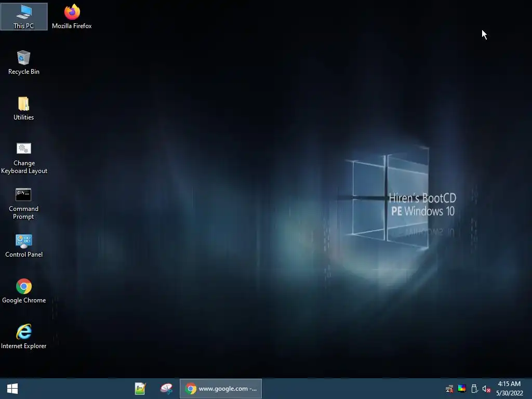
Task: Open the taskbar clock showing 4:15 AM
Action: pyautogui.click(x=509, y=389)
